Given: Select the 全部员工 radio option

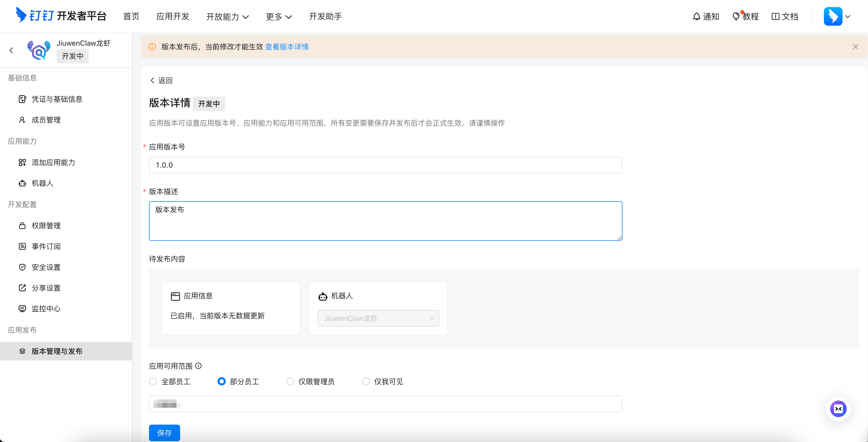Looking at the screenshot, I should [153, 381].
